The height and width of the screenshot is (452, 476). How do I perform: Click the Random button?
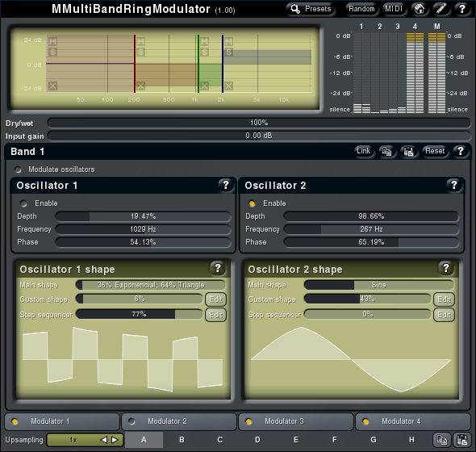(x=361, y=9)
